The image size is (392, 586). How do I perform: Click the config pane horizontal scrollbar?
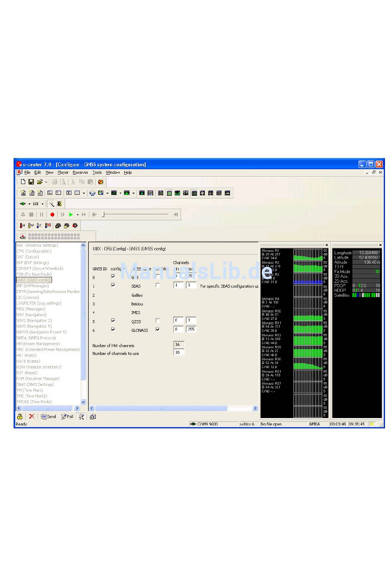[173, 408]
